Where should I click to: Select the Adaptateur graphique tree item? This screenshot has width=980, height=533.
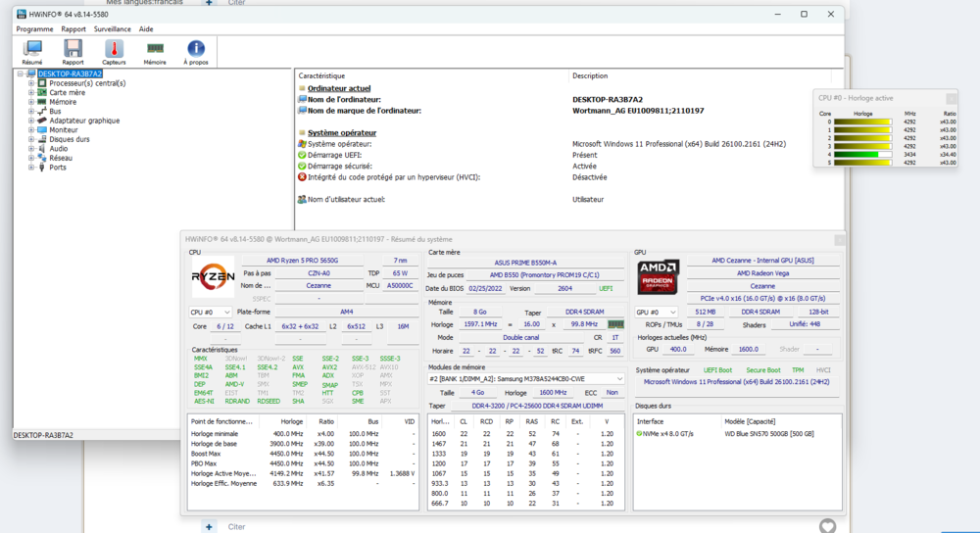click(84, 121)
